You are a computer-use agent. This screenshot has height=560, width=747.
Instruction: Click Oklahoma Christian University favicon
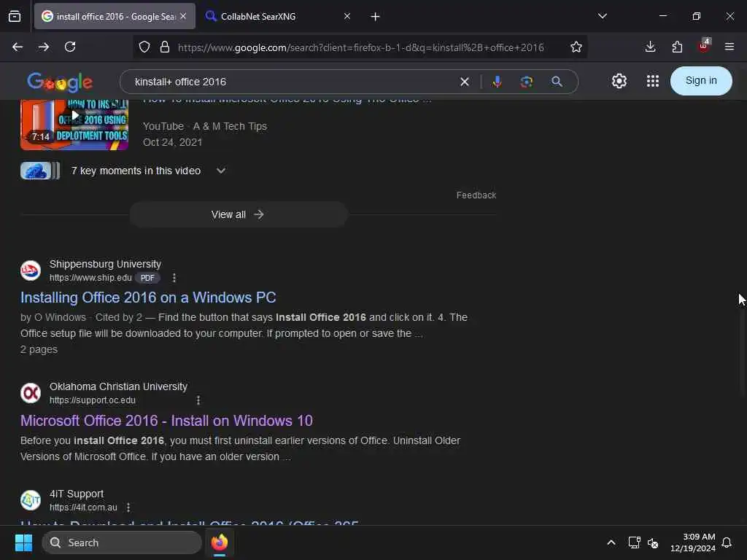31,393
